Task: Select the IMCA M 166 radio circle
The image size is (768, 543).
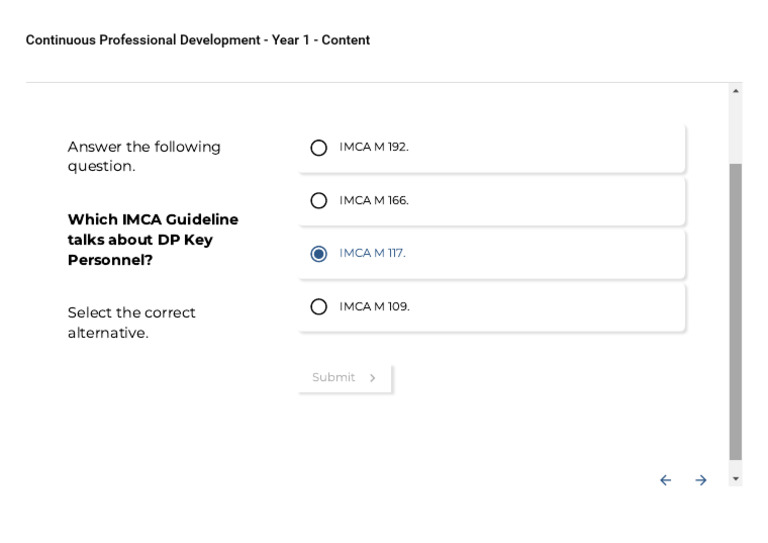Action: pos(319,201)
